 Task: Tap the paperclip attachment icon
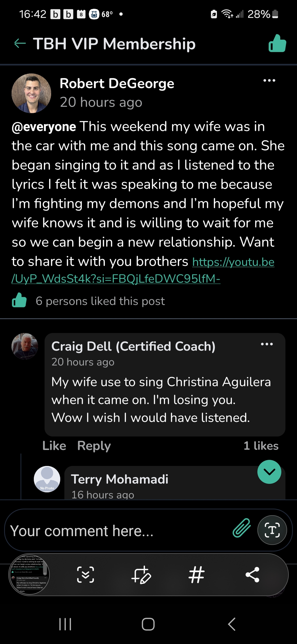242,528
